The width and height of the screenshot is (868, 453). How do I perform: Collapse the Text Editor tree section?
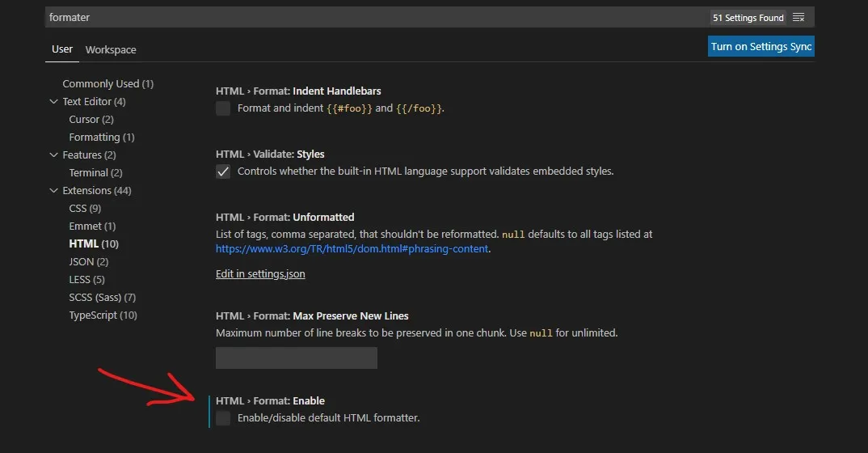(x=53, y=102)
